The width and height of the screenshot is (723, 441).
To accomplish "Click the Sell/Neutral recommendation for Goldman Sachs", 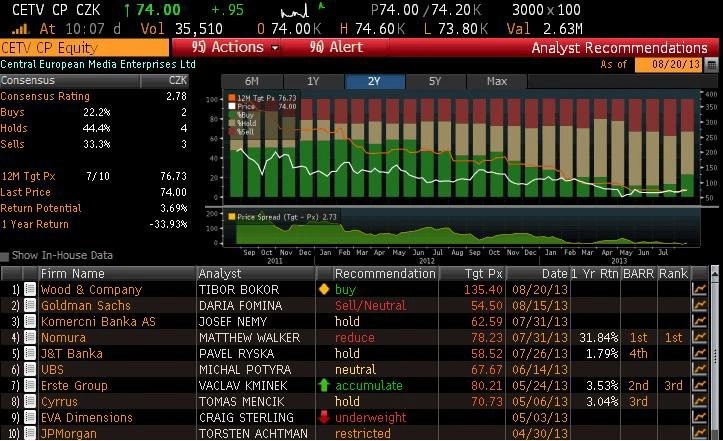I will click(371, 305).
